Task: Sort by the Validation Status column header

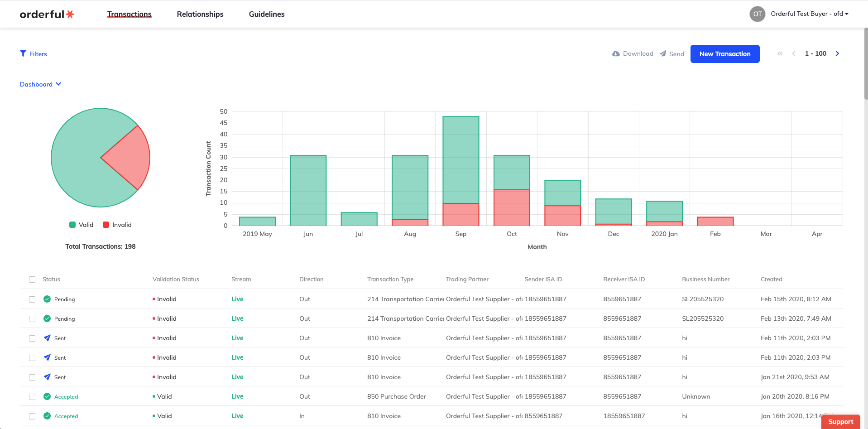Action: [176, 279]
